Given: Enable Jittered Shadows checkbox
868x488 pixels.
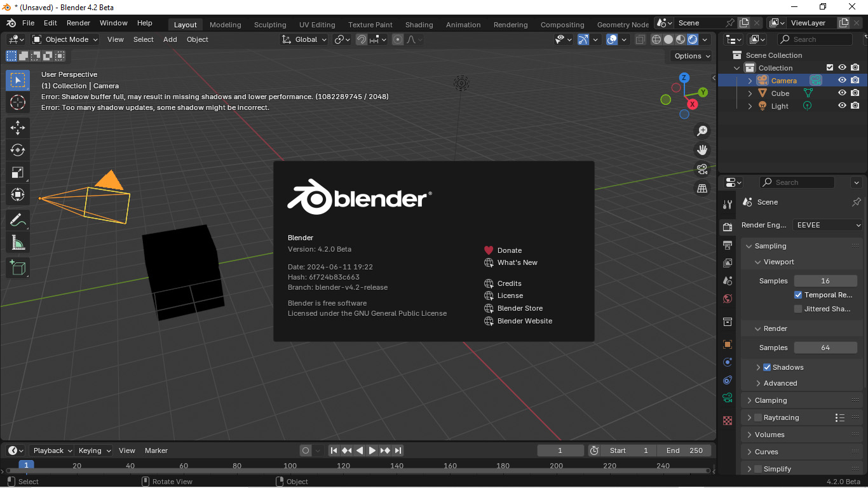Looking at the screenshot, I should click(798, 309).
